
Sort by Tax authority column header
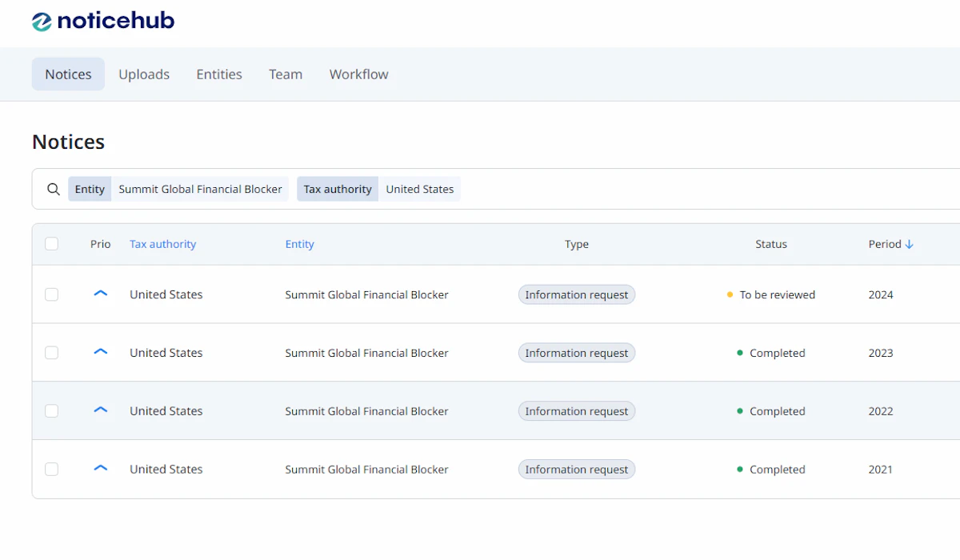tap(162, 245)
